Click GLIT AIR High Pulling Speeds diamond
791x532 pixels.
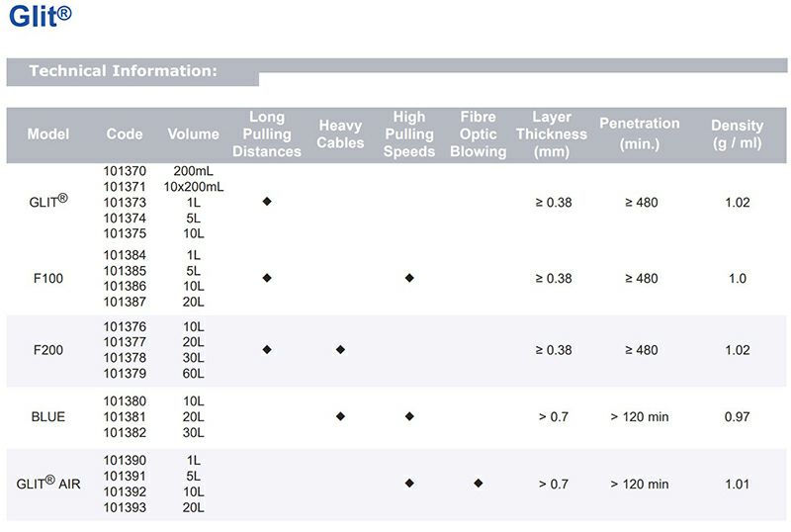[409, 484]
